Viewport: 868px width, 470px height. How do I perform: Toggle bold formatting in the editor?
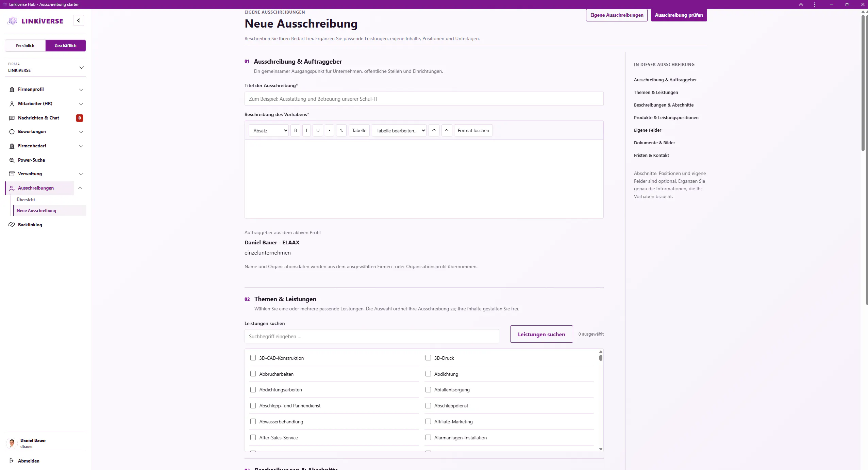point(296,130)
